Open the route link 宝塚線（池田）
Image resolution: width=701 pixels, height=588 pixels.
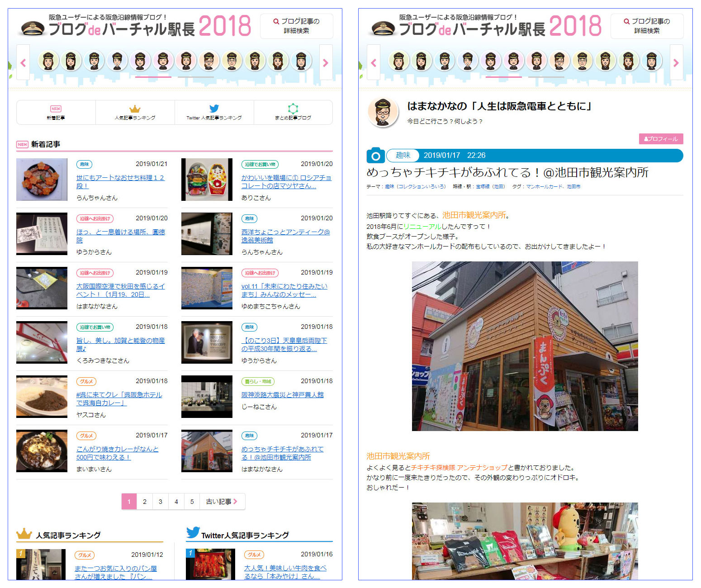490,186
